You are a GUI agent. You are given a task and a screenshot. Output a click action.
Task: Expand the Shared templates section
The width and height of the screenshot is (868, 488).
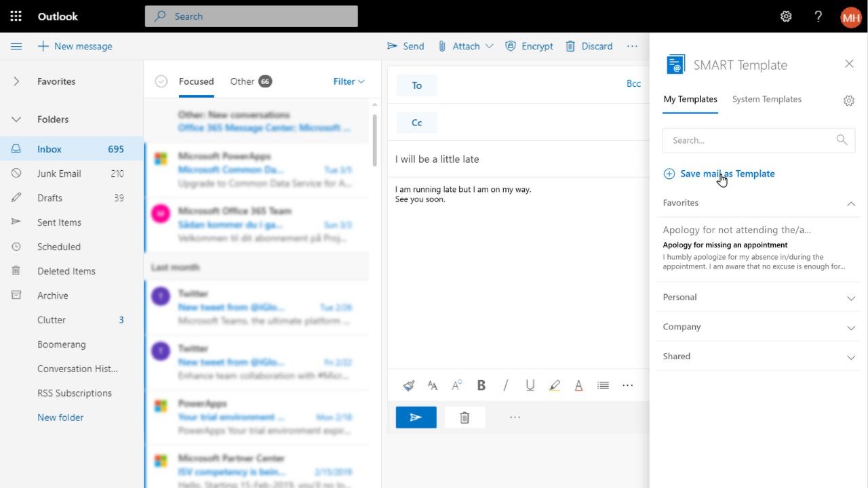coord(850,357)
